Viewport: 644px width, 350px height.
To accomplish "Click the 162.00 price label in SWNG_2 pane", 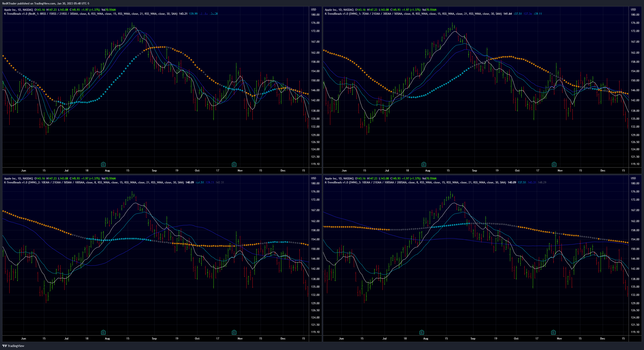I will click(315, 221).
